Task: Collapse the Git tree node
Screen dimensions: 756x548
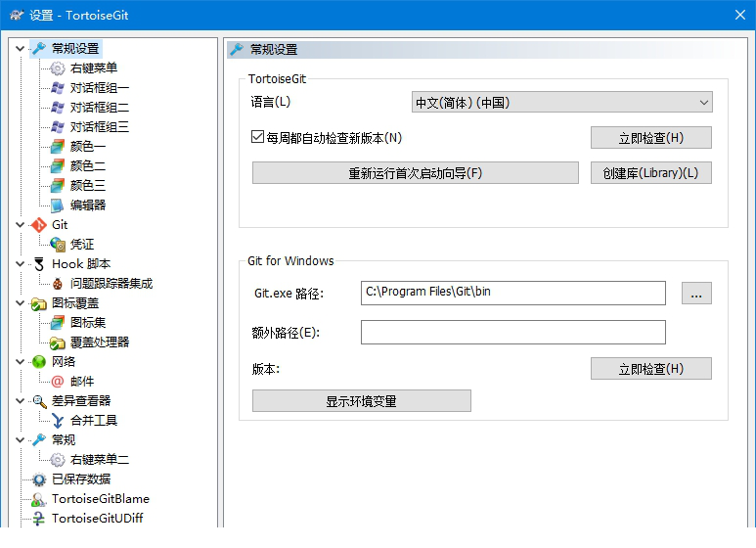Action: (x=20, y=225)
